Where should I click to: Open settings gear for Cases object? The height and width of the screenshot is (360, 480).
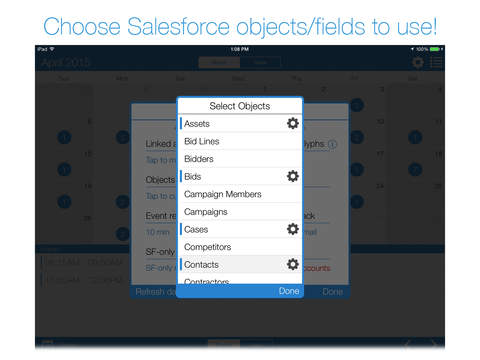292,229
